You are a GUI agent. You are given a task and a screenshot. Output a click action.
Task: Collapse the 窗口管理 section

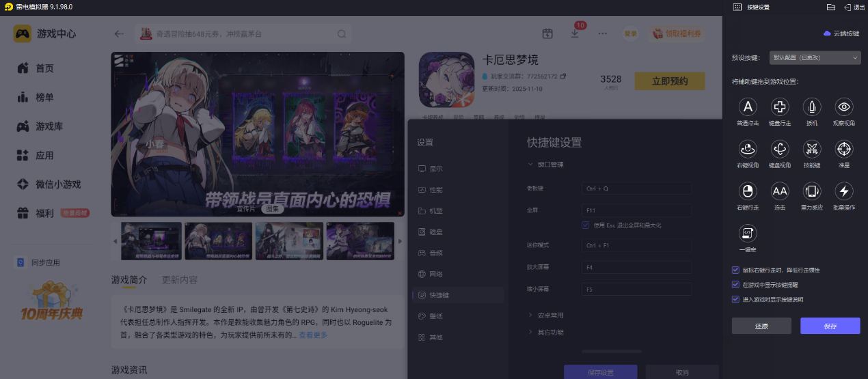click(x=545, y=165)
